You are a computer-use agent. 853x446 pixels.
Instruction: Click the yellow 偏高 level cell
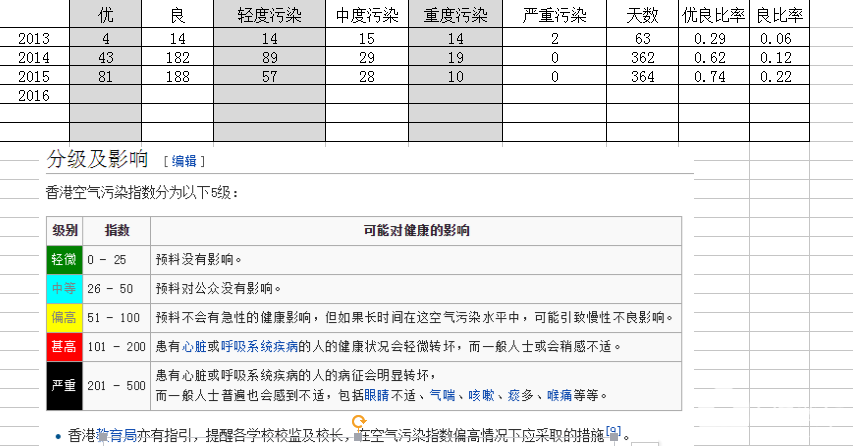pos(64,318)
